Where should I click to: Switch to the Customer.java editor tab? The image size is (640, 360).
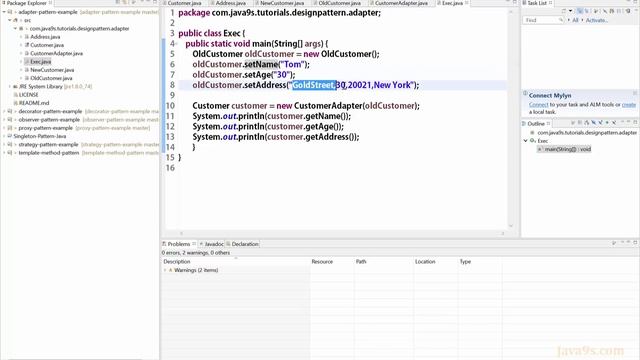[184, 3]
